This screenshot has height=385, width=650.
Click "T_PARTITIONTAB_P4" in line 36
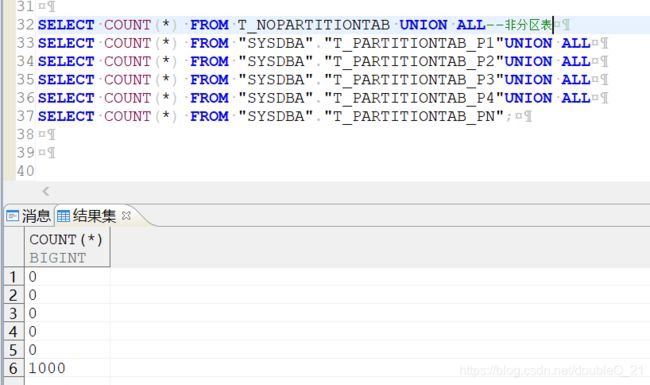pyautogui.click(x=414, y=98)
